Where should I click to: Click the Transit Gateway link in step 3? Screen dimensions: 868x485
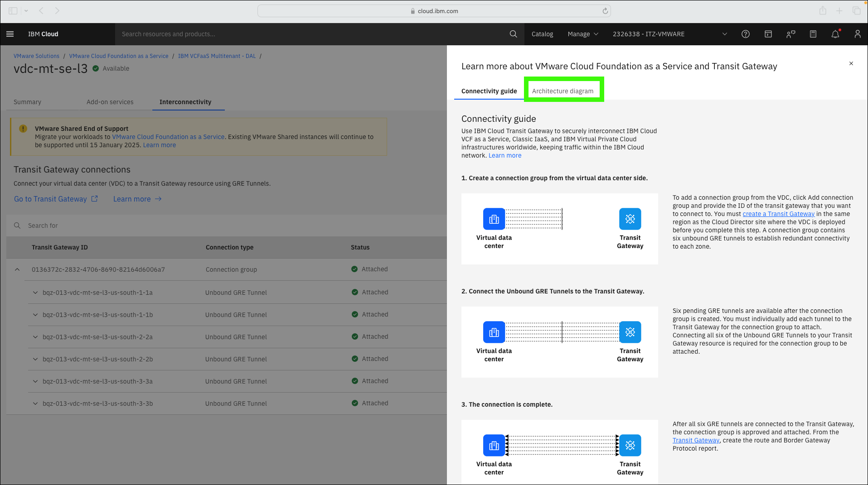click(696, 440)
